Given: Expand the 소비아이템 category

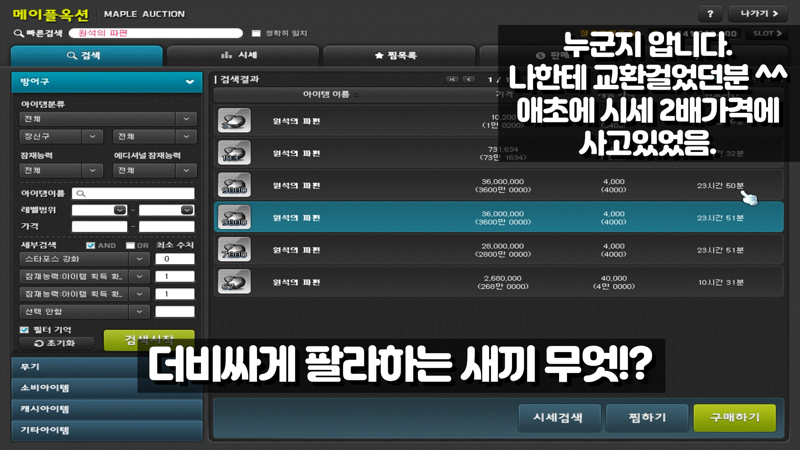Looking at the screenshot, I should (x=107, y=388).
